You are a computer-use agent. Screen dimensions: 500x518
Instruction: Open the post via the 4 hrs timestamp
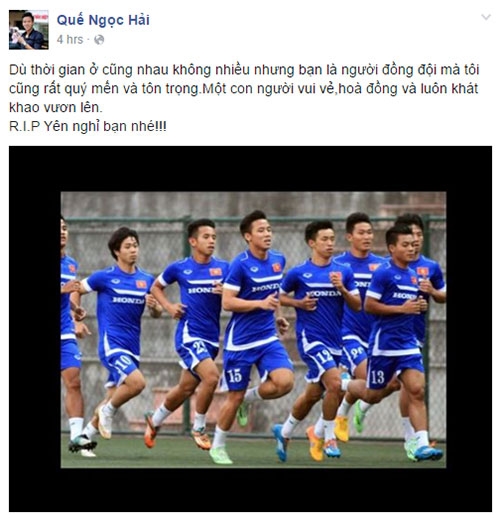(x=70, y=40)
